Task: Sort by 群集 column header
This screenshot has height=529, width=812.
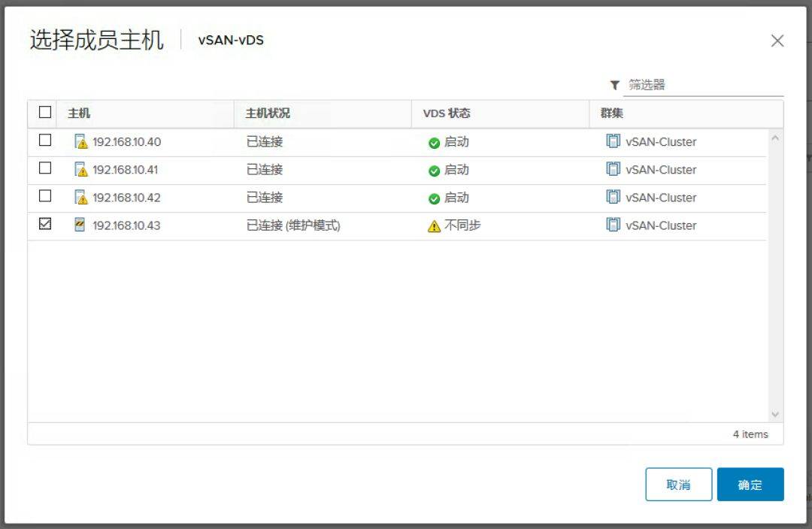Action: point(612,113)
